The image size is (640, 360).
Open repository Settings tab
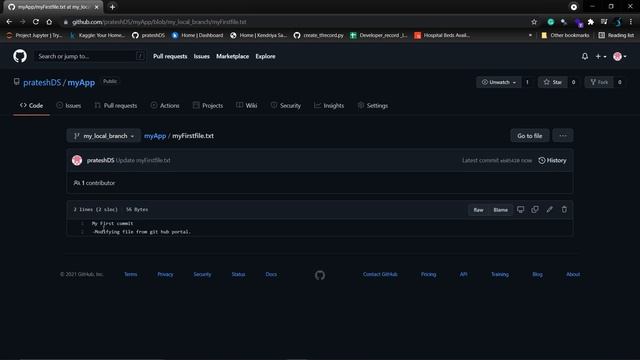pos(373,105)
